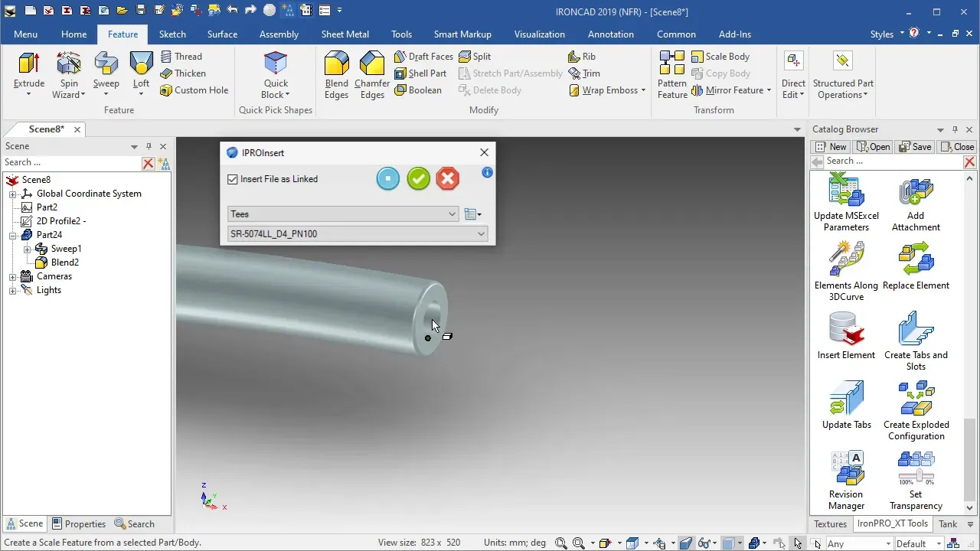Open the Textures catalog tab
Screen dimensions: 980x551
tap(831, 524)
